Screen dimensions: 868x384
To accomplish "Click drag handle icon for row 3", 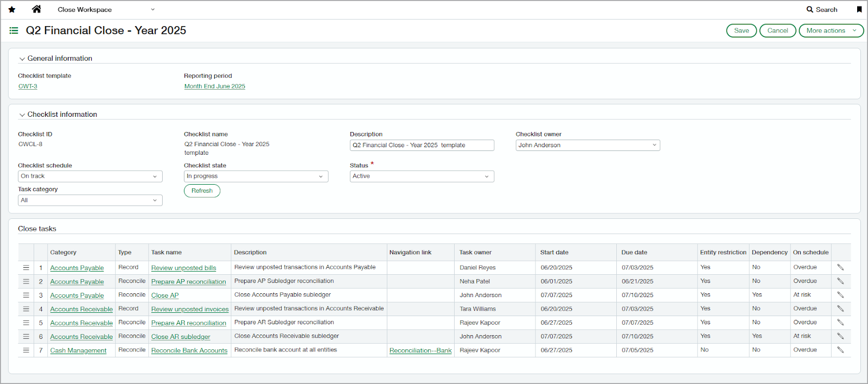I will click(x=26, y=295).
